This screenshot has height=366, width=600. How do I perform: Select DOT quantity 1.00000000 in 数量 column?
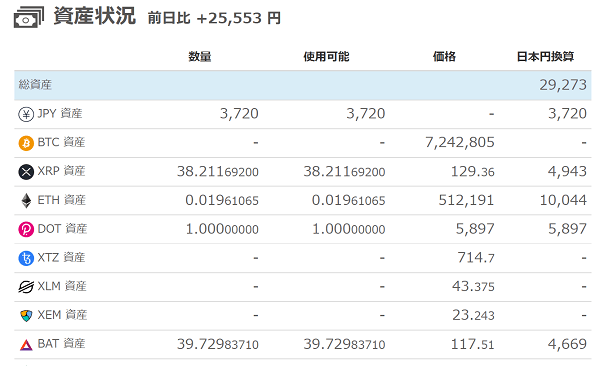(x=222, y=229)
